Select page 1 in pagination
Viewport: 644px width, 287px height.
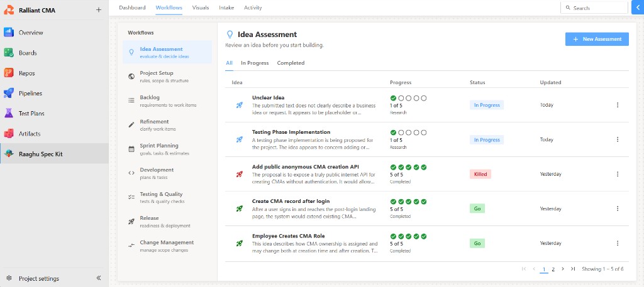[x=544, y=269]
